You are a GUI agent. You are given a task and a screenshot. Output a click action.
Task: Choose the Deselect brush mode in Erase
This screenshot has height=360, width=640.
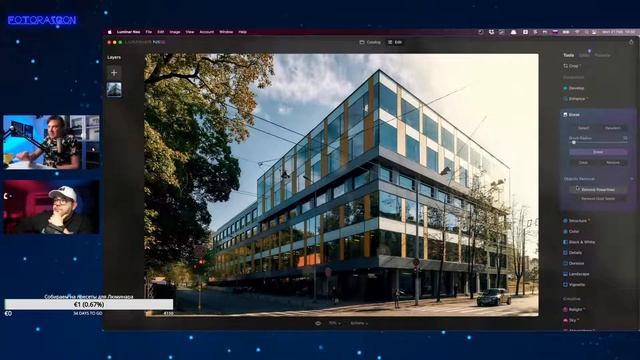(x=613, y=128)
